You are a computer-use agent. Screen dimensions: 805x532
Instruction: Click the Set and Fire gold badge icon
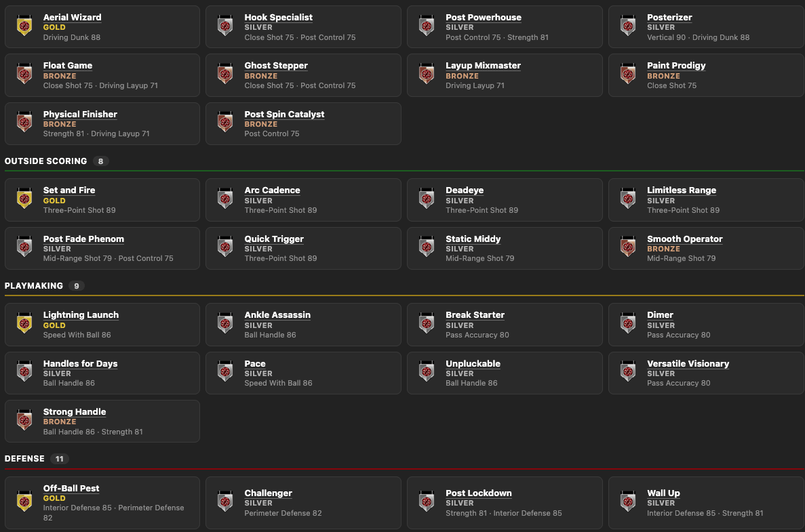click(24, 199)
